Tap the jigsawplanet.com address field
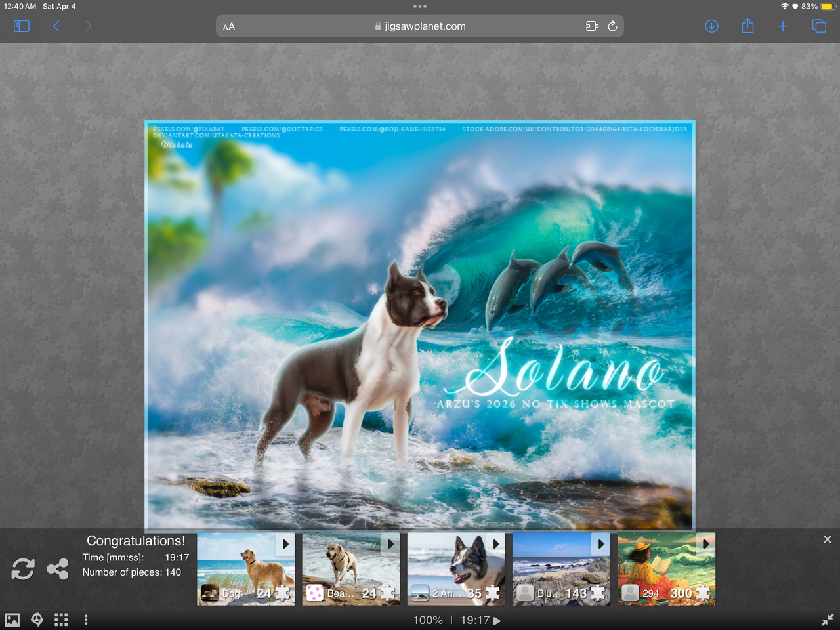The height and width of the screenshot is (630, 840). [420, 26]
